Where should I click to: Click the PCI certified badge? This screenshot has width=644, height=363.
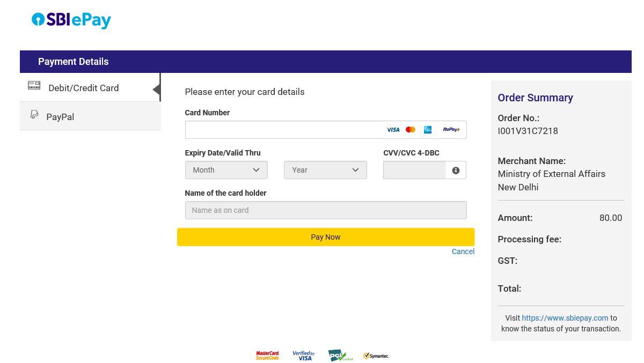[340, 355]
